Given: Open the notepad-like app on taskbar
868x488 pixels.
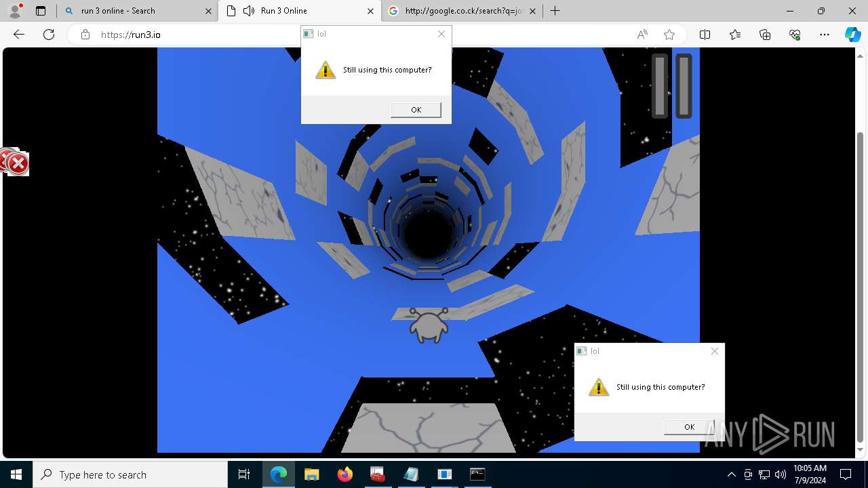Looking at the screenshot, I should click(411, 474).
